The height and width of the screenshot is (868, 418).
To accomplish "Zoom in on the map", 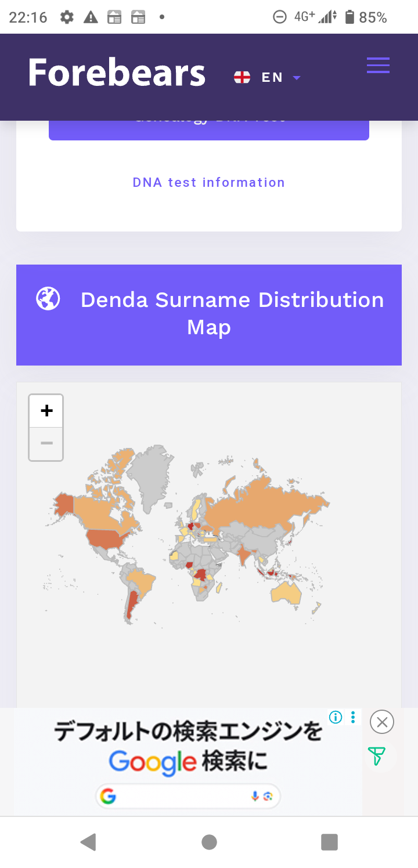I will 46,411.
